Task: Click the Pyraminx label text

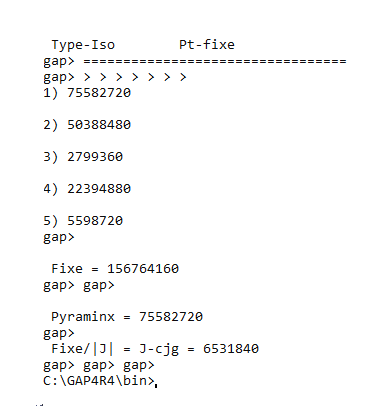Action: coord(83,317)
